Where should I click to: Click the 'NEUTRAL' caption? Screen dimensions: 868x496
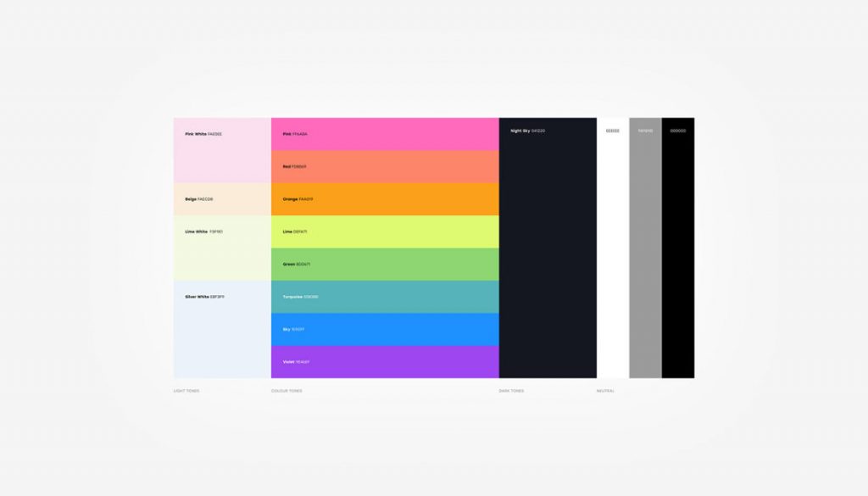click(605, 391)
